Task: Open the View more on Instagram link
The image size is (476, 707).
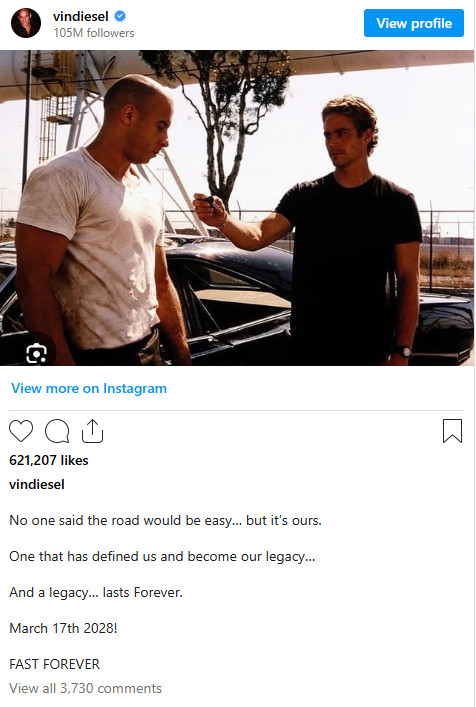Action: [89, 388]
